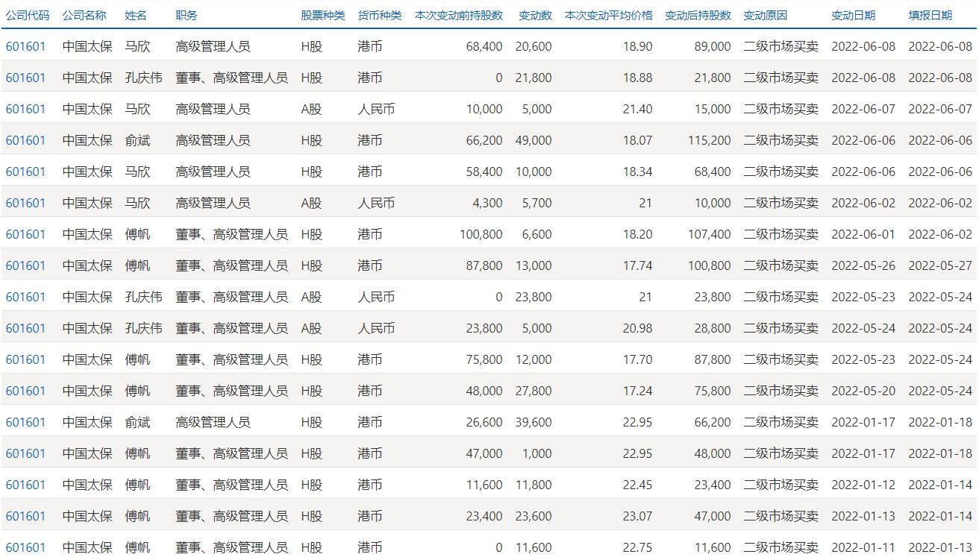This screenshot has width=979, height=560.
Task: Select the 6,600 change amount cell
Action: pyautogui.click(x=537, y=234)
